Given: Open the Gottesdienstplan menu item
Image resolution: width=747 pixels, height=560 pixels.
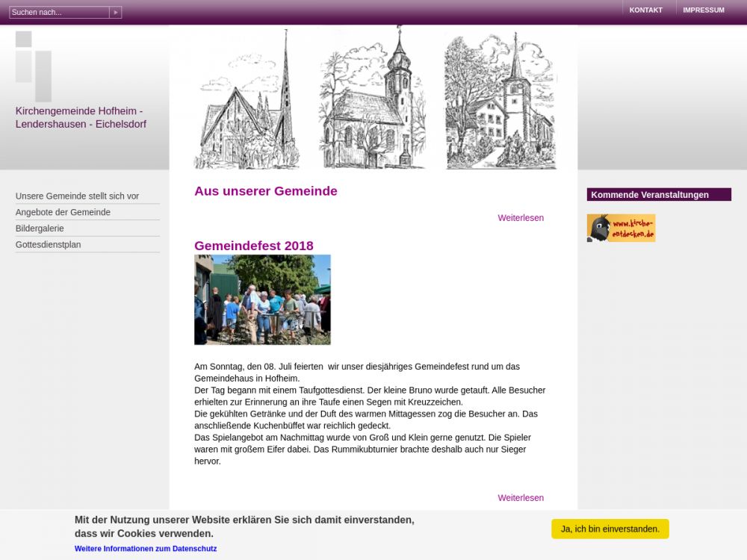Looking at the screenshot, I should tap(48, 244).
